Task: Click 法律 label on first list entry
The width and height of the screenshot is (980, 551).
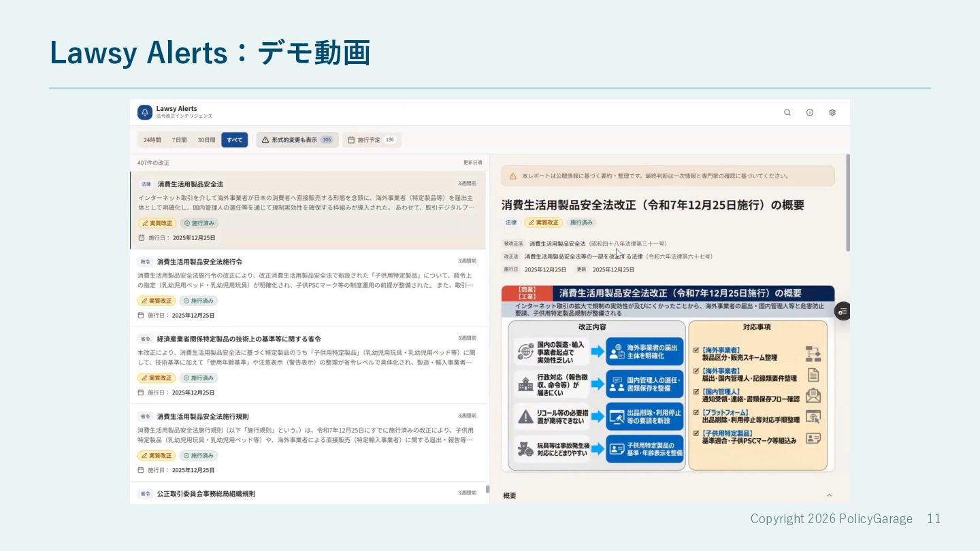Action: pos(146,184)
